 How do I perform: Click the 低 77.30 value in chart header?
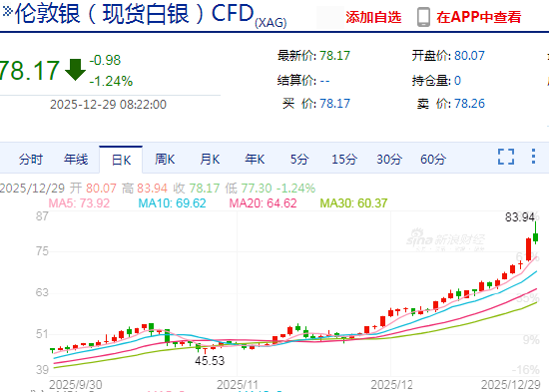coord(249,189)
